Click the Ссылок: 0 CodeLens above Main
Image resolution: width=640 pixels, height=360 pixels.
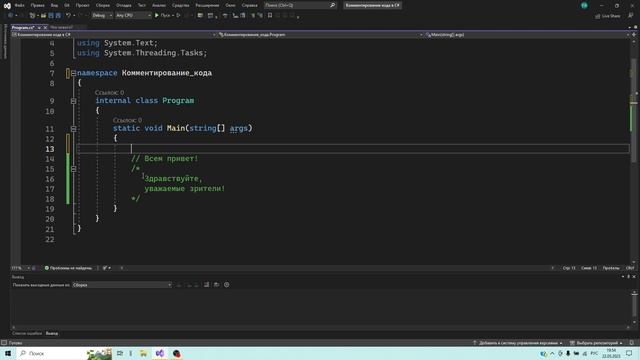127,120
